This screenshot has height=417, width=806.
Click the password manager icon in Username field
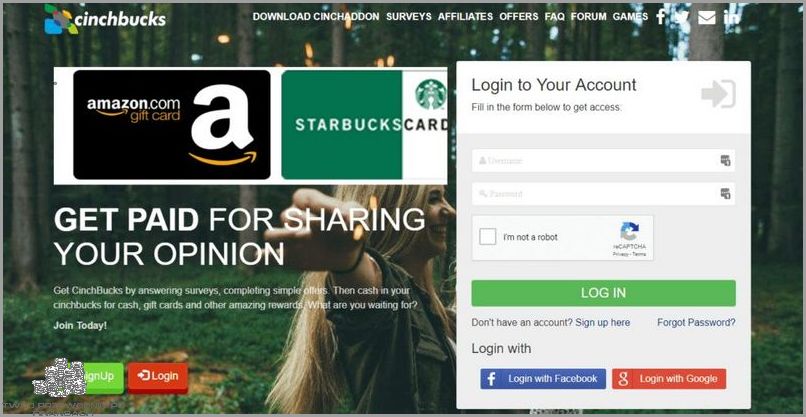tap(725, 160)
